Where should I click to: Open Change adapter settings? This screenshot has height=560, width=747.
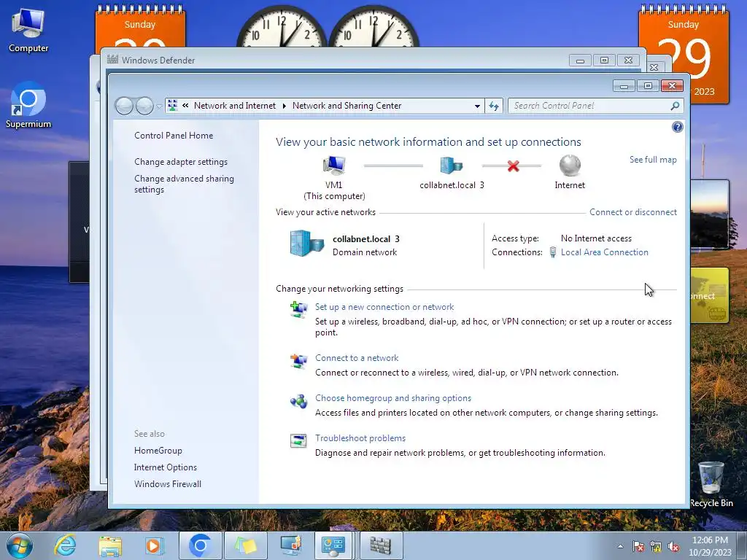pos(181,162)
